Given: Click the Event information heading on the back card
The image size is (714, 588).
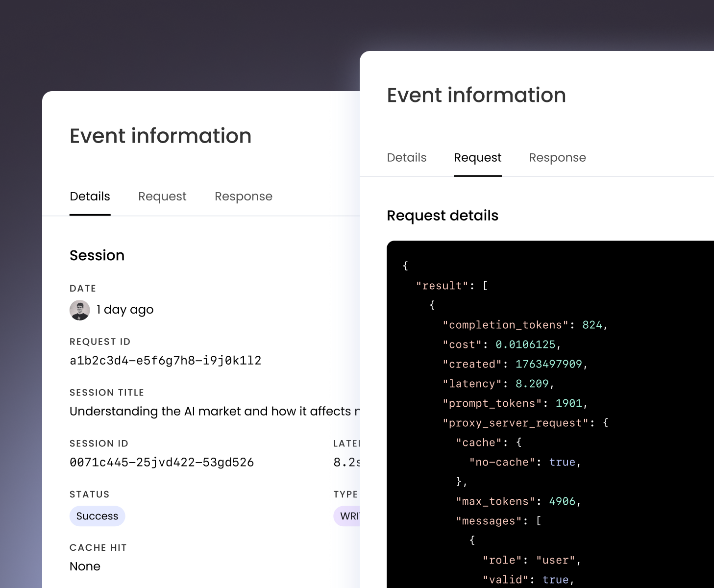Looking at the screenshot, I should 476,95.
